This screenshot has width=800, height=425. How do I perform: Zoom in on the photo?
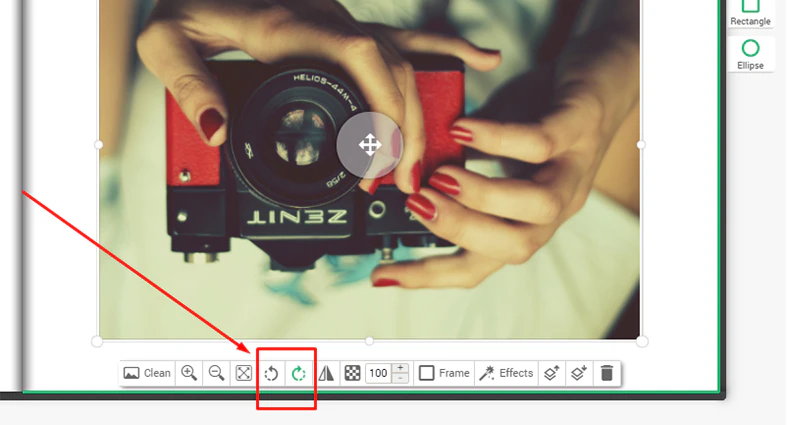[189, 373]
